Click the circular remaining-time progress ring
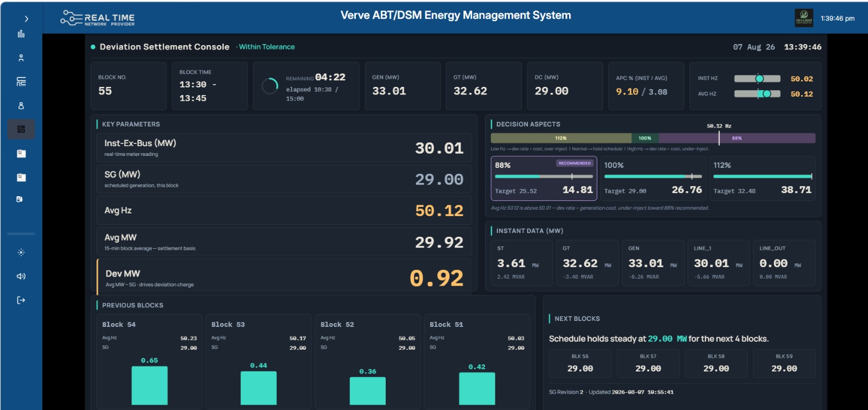The width and height of the screenshot is (868, 410). pyautogui.click(x=270, y=86)
